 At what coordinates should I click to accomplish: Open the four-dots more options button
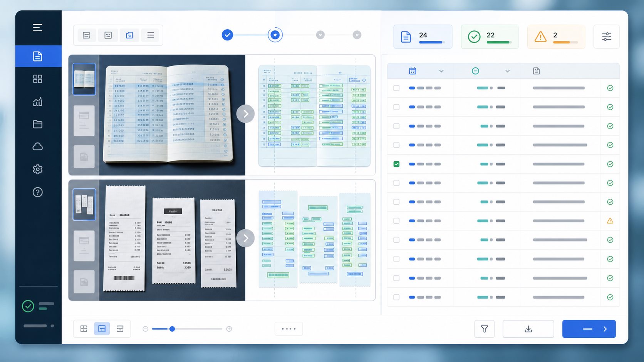[288, 329]
